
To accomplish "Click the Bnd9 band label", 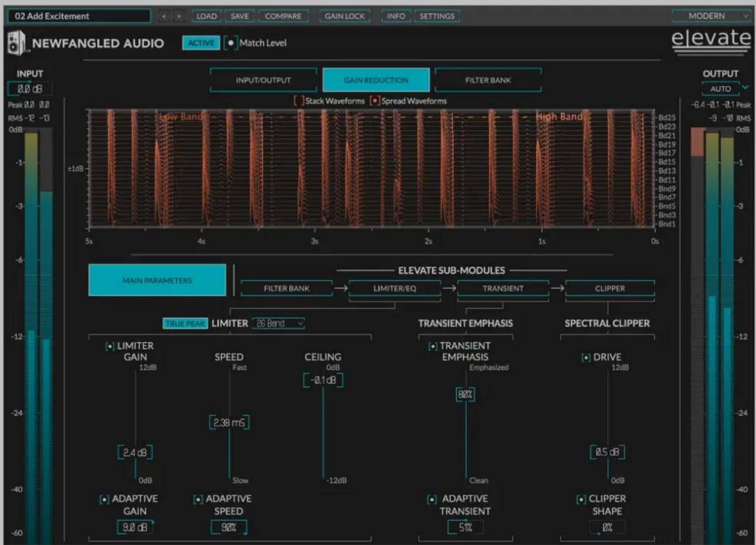I will click(667, 189).
